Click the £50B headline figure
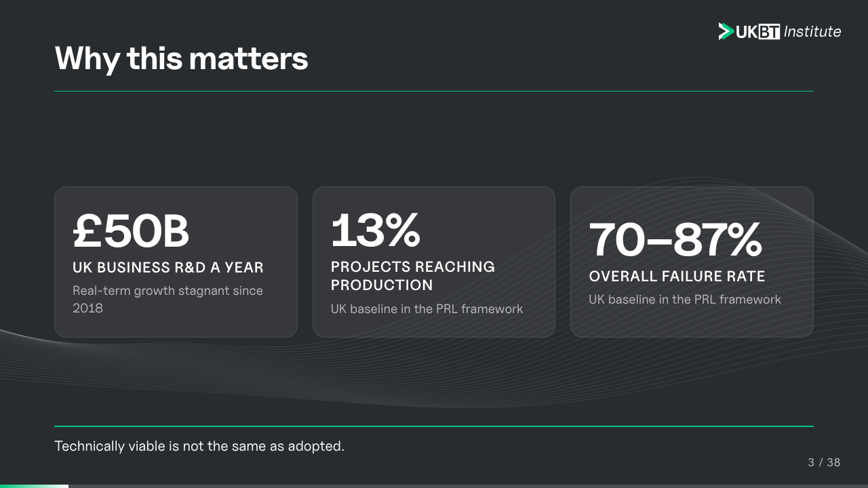 [x=131, y=231]
